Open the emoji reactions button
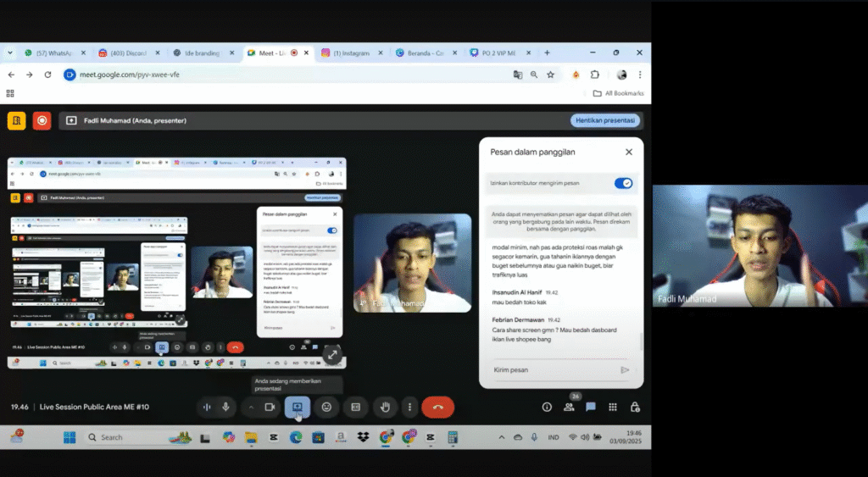The image size is (868, 477). tap(326, 408)
